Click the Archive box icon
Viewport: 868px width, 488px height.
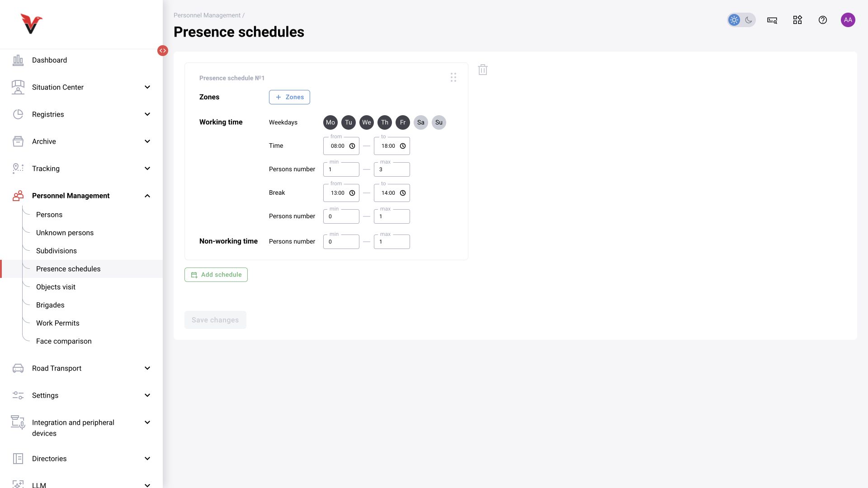click(18, 141)
